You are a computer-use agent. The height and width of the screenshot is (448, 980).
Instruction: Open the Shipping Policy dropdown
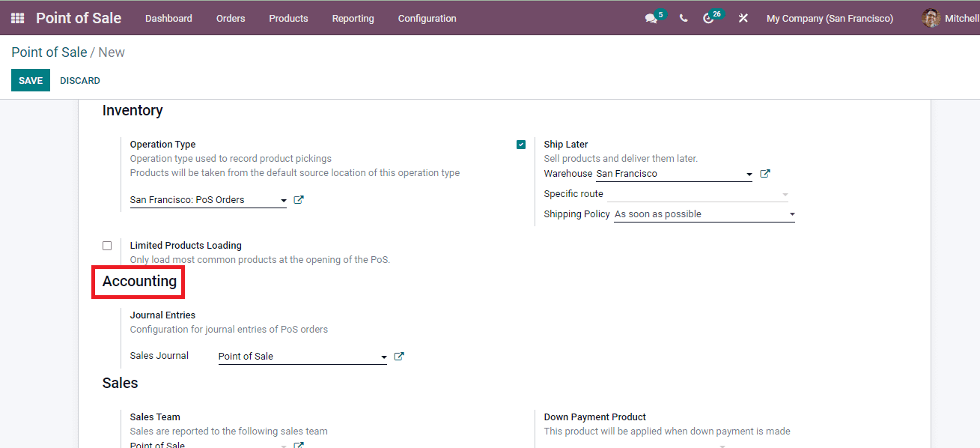[x=791, y=214]
